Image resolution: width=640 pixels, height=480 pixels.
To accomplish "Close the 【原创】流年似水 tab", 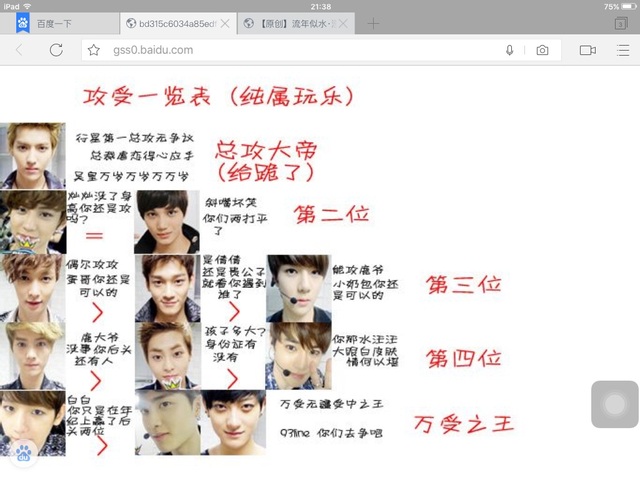I will click(x=344, y=24).
